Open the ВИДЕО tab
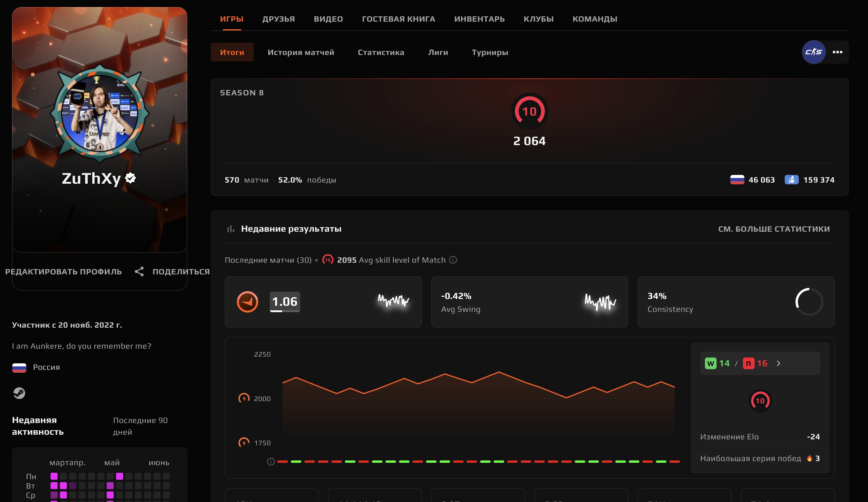The height and width of the screenshot is (502, 868). pyautogui.click(x=328, y=19)
